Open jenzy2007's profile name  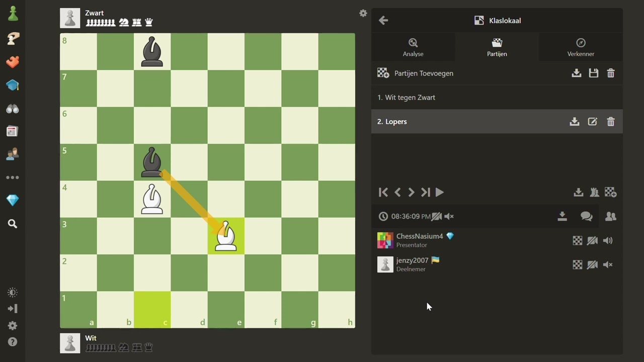click(412, 260)
